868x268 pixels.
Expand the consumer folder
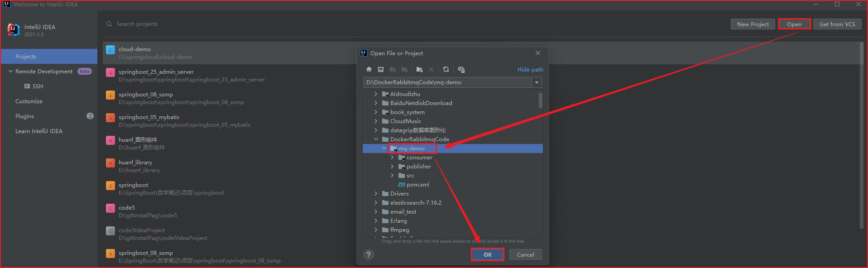(x=392, y=158)
